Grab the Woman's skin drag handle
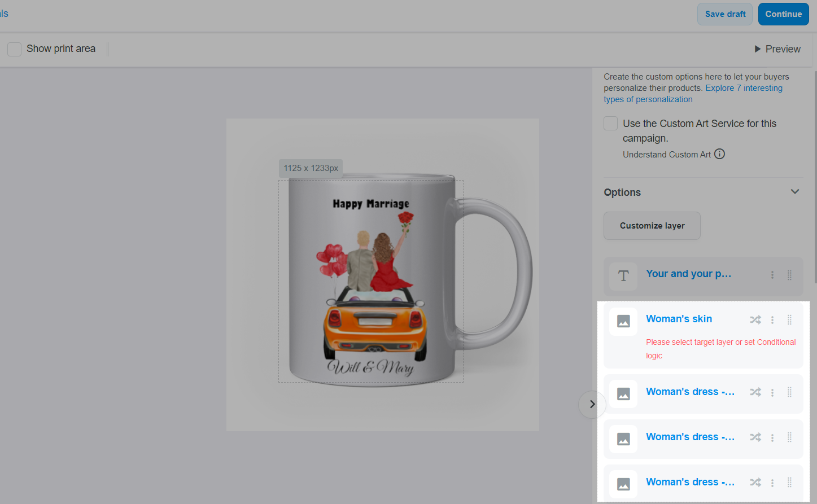 (x=789, y=320)
